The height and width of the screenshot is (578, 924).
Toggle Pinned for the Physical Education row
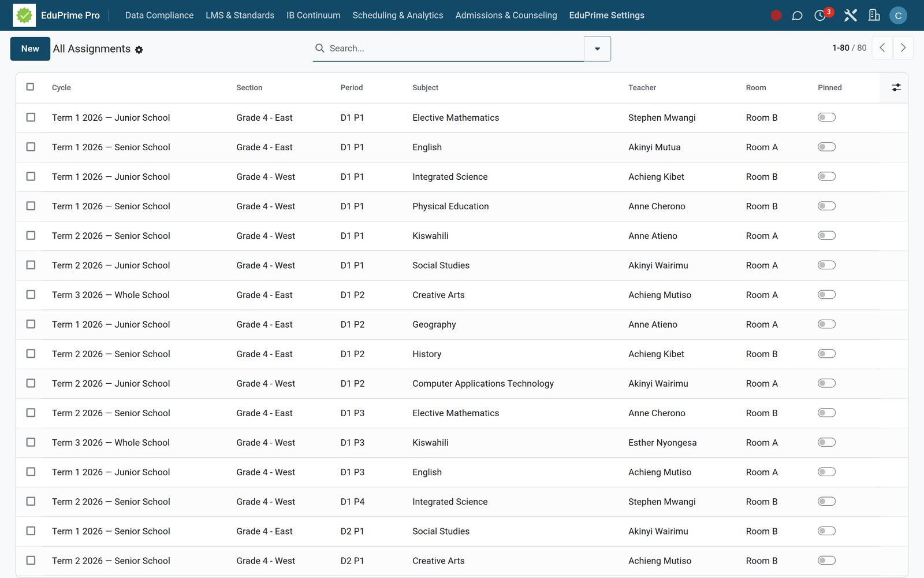[x=826, y=206]
